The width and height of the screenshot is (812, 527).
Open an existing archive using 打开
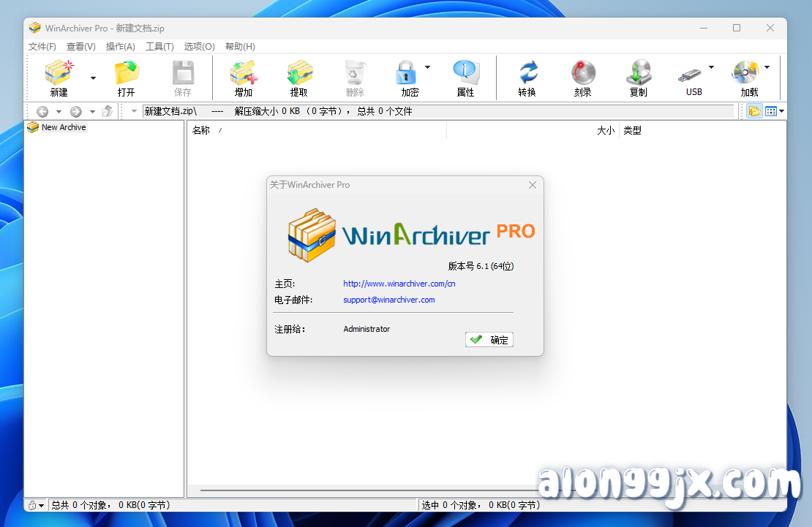(126, 77)
